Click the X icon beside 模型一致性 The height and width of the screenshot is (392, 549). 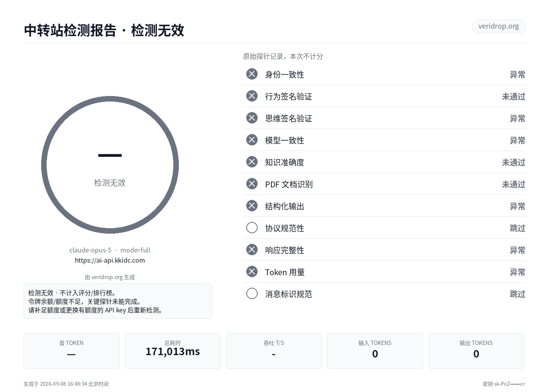[252, 140]
